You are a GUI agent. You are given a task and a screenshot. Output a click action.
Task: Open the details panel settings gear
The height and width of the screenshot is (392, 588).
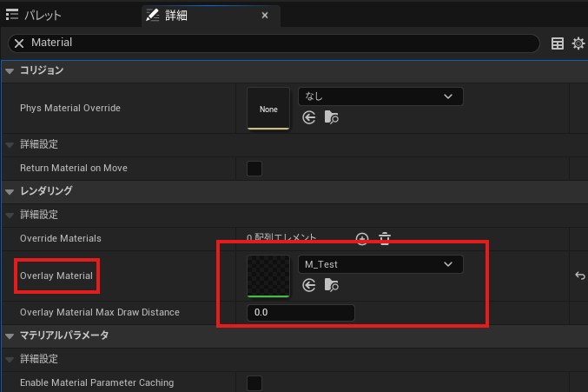point(578,43)
